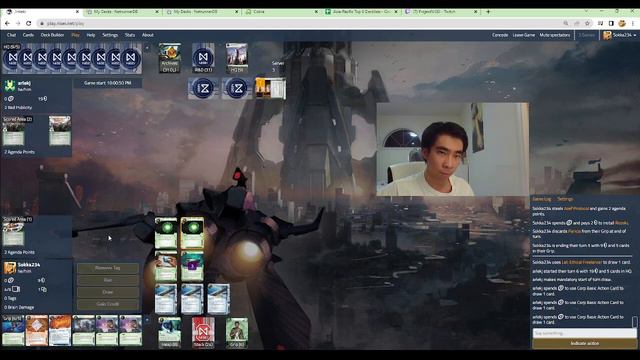Open the Chrome three-dot menu
The image size is (640, 360).
pos(633,24)
